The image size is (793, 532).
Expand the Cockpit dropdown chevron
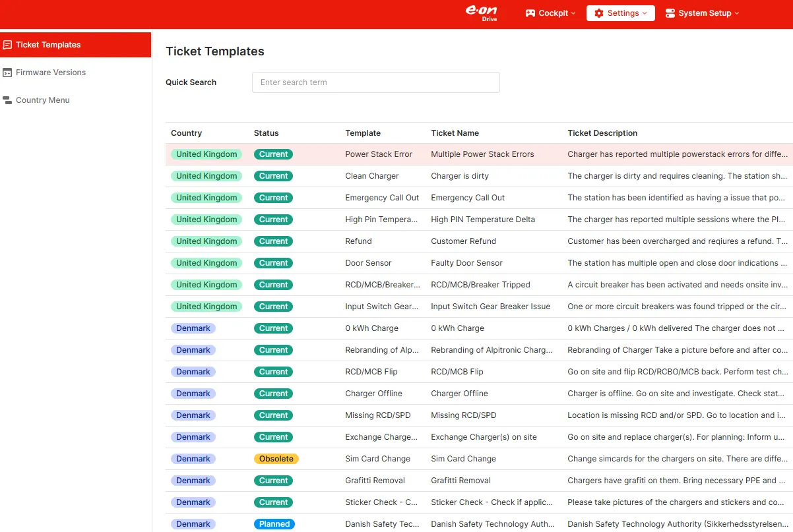point(573,13)
